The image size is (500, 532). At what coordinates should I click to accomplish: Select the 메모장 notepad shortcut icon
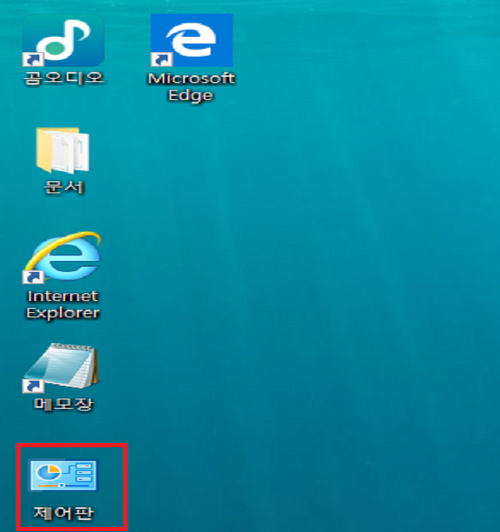point(61,368)
